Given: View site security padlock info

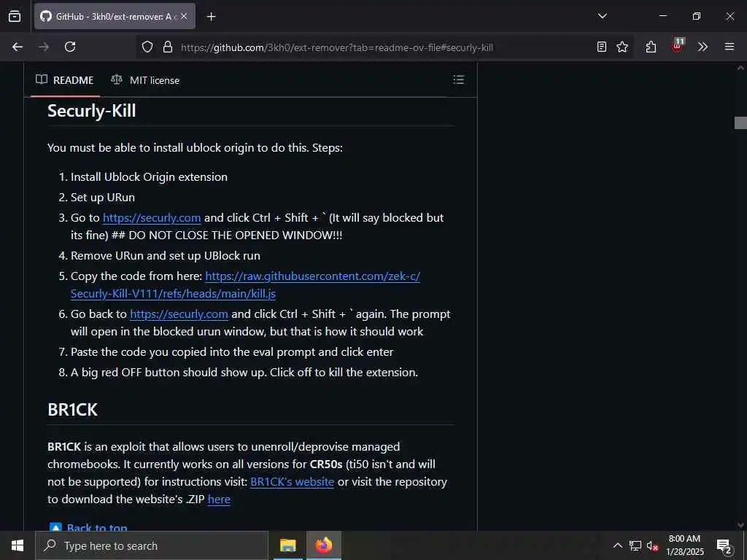Looking at the screenshot, I should click(168, 47).
